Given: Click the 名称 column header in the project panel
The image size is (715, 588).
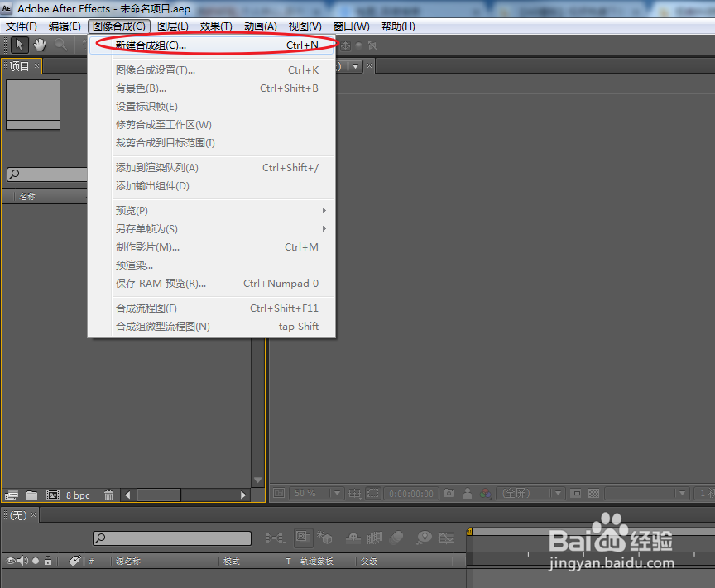Looking at the screenshot, I should 27,197.
